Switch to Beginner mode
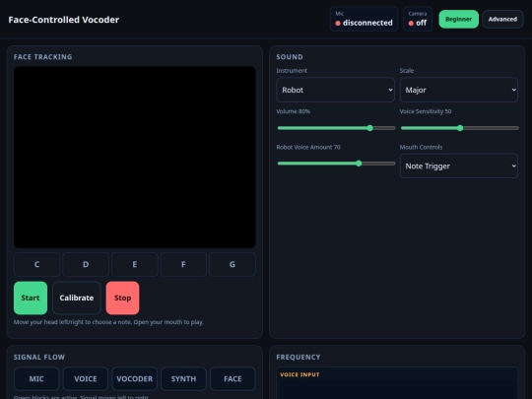The height and width of the screenshot is (399, 532). [458, 20]
